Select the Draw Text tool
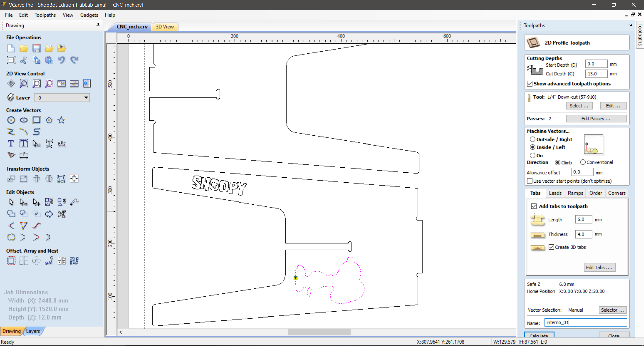The image size is (644, 346). (11, 143)
